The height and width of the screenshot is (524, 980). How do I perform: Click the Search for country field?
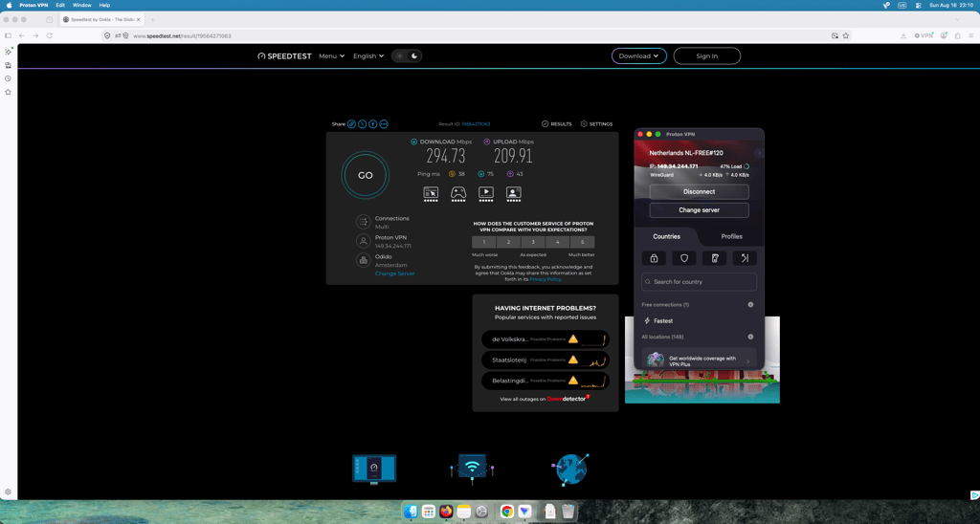pos(699,282)
